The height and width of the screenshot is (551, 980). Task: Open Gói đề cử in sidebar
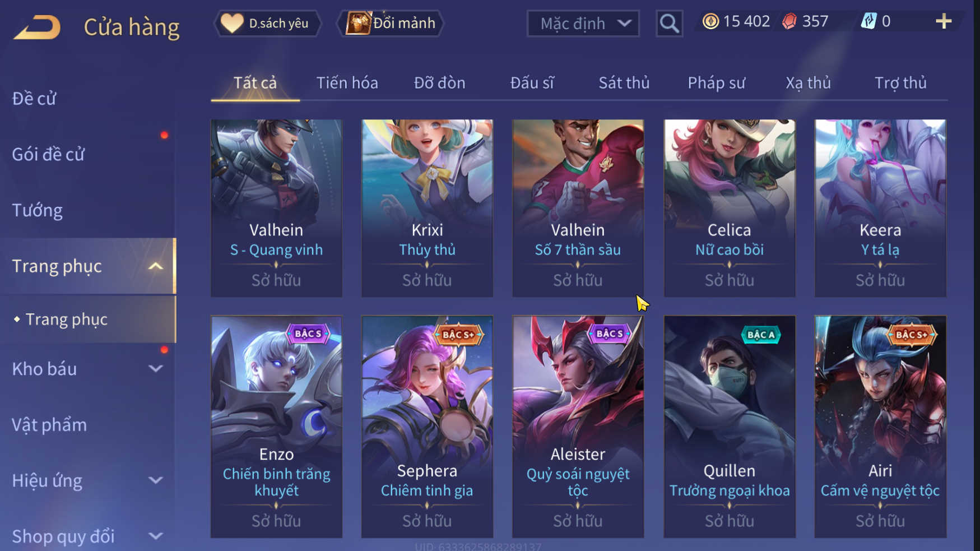[x=48, y=154]
